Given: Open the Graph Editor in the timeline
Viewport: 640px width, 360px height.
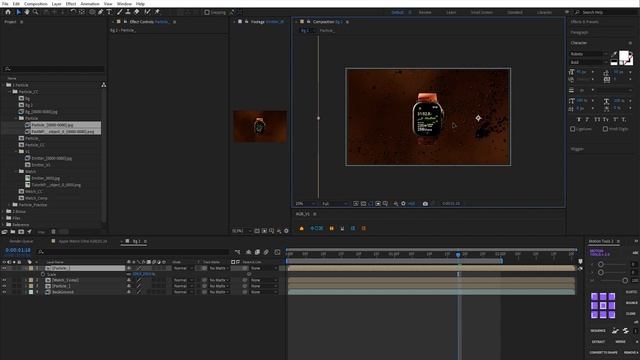Looking at the screenshot, I should 277,252.
